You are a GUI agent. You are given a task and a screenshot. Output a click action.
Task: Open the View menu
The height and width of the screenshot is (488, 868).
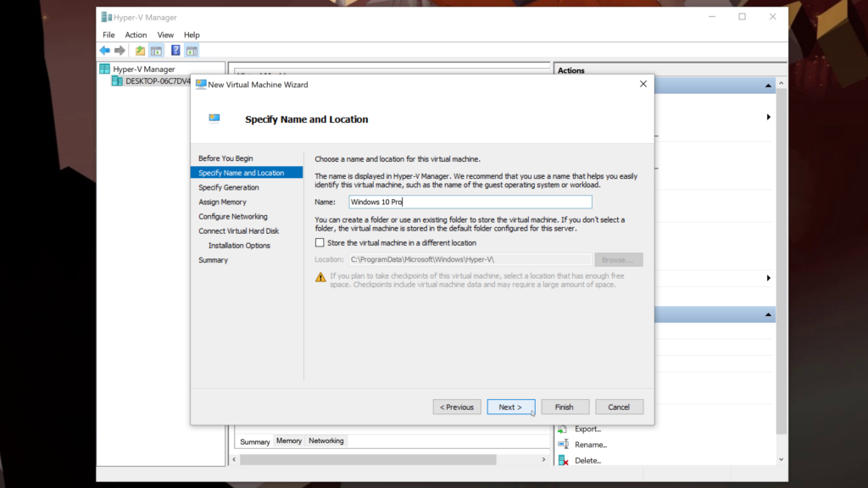(165, 35)
